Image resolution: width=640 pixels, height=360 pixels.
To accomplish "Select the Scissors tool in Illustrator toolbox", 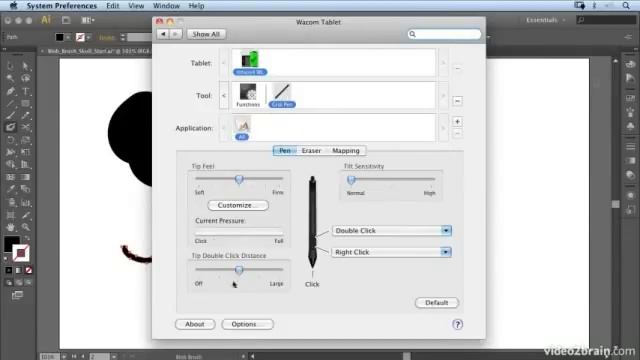I will tap(25, 127).
